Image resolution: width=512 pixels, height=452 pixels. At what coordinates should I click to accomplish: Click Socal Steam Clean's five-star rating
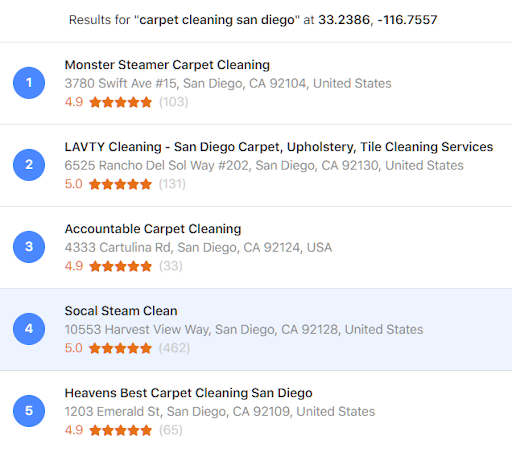tap(121, 348)
